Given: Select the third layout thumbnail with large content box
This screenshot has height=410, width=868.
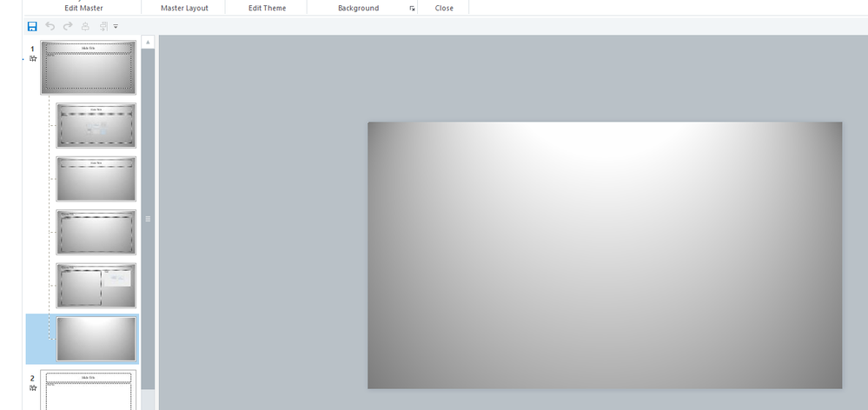Looking at the screenshot, I should 96,232.
